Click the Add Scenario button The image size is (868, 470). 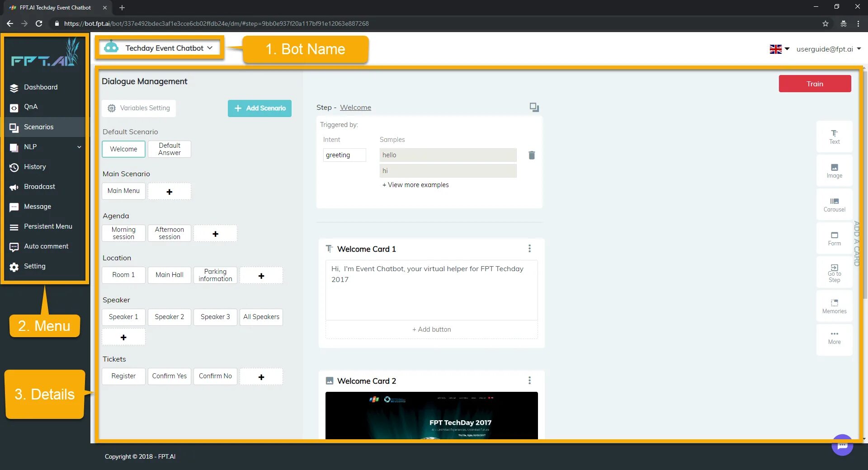[259, 108]
